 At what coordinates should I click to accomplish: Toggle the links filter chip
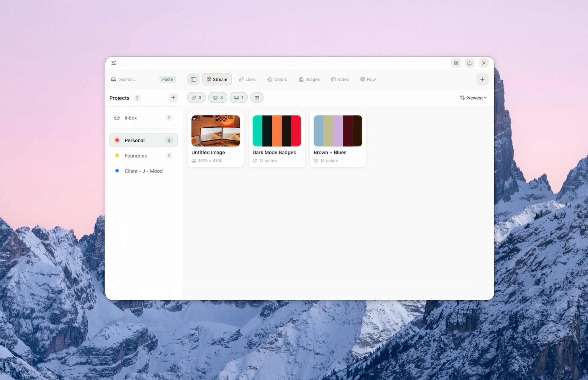pyautogui.click(x=196, y=98)
